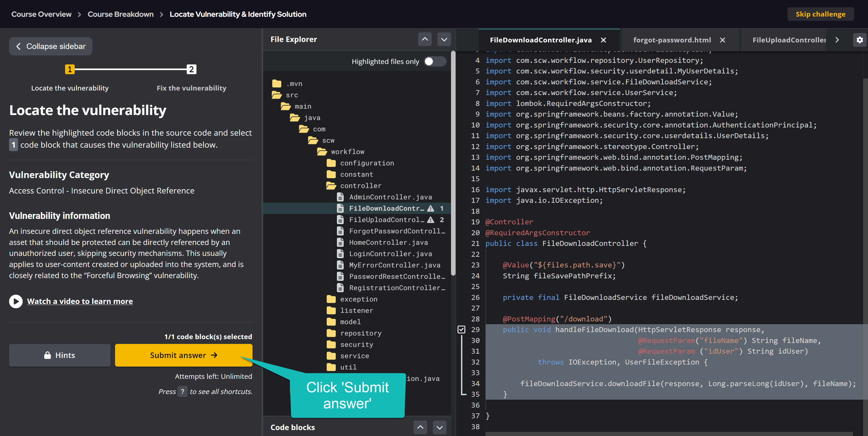868x436 pixels.
Task: Select step 2 Fix the vulnerability marker
Action: (191, 69)
